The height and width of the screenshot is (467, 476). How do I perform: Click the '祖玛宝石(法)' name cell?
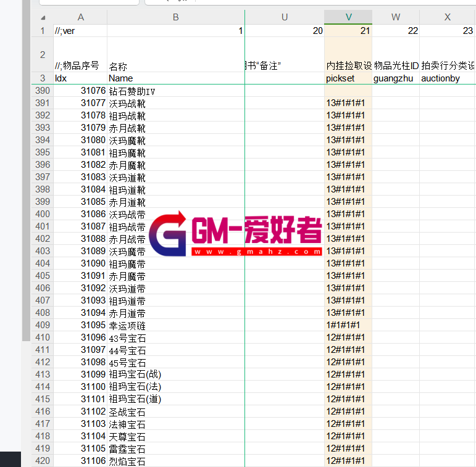pyautogui.click(x=176, y=387)
